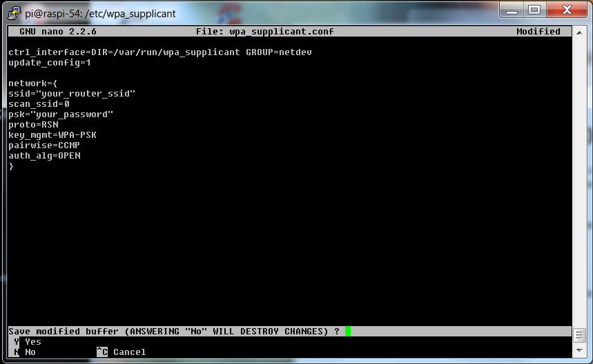Click the closing brace line

click(11, 166)
